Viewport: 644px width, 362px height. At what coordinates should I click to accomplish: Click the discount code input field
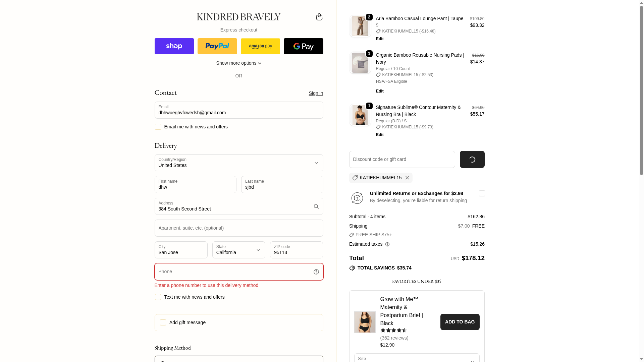(402, 160)
